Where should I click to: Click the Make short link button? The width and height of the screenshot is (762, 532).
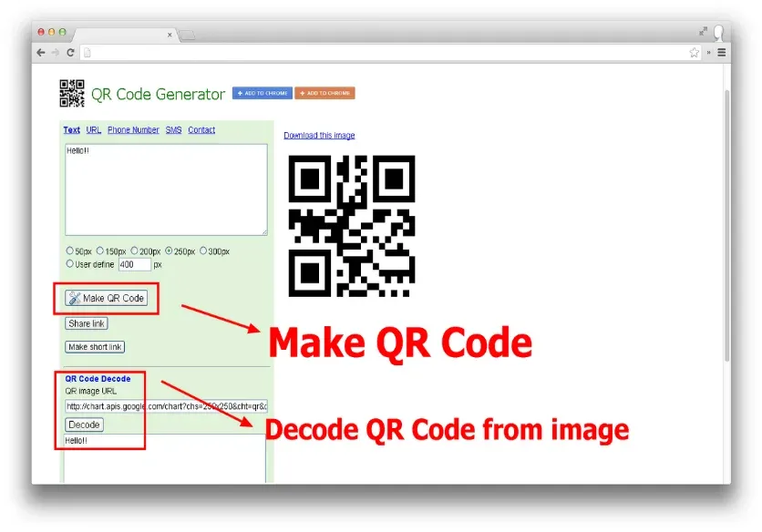click(95, 347)
